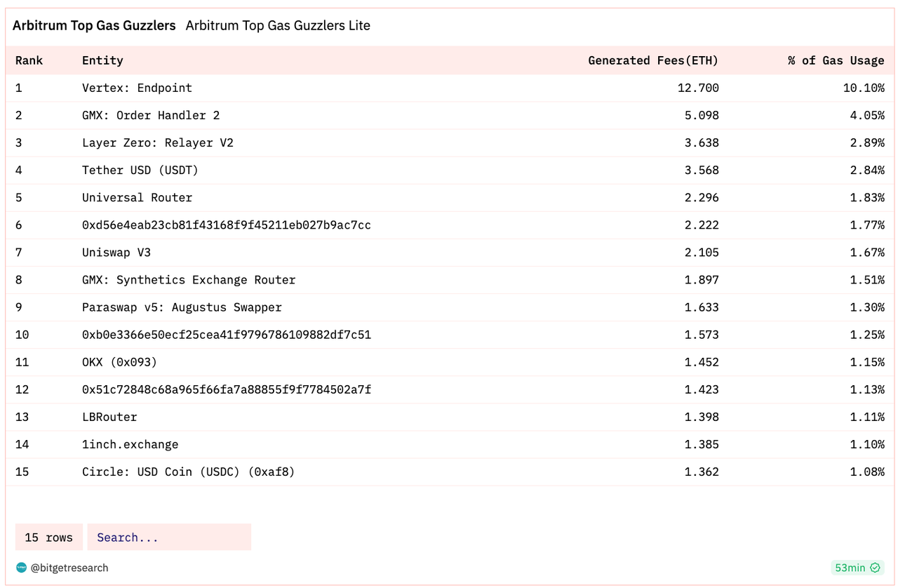Click the green checkmark refresh icon
This screenshot has height=588, width=898.
pos(875,568)
